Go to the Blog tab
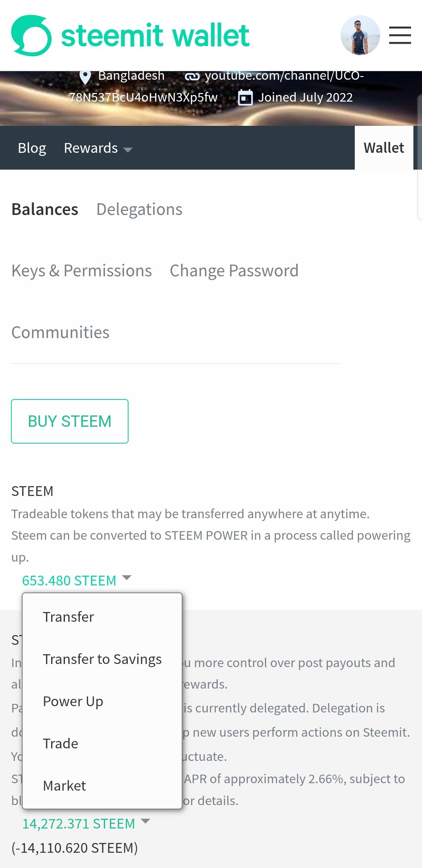Viewport: 422px width, 868px height. tap(32, 148)
